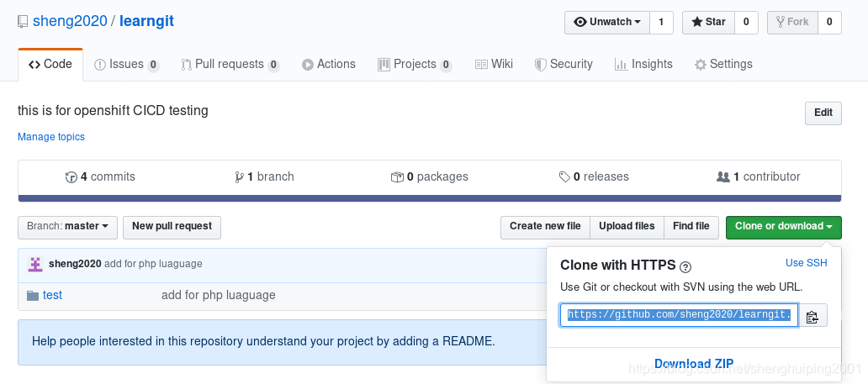Click the Clone with HTTPS help icon

685,267
